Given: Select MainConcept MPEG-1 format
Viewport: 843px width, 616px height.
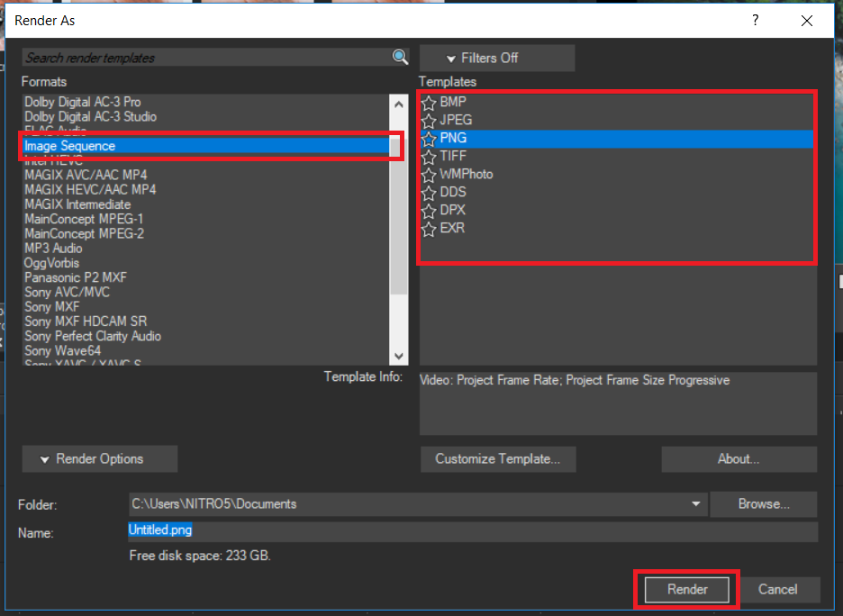Looking at the screenshot, I should 206,220.
